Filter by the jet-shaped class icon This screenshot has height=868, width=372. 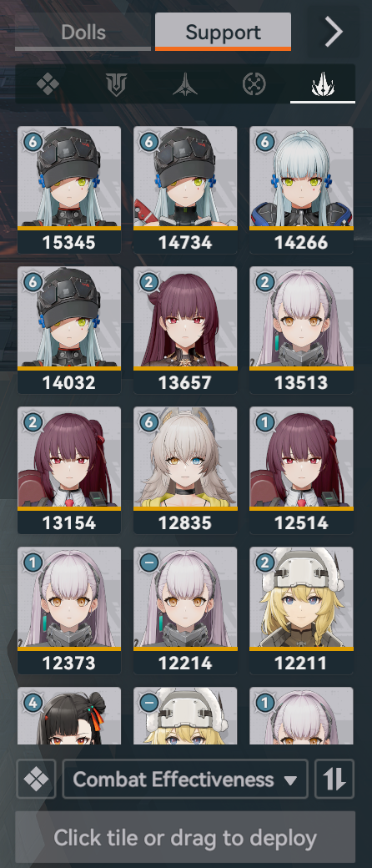coord(185,84)
